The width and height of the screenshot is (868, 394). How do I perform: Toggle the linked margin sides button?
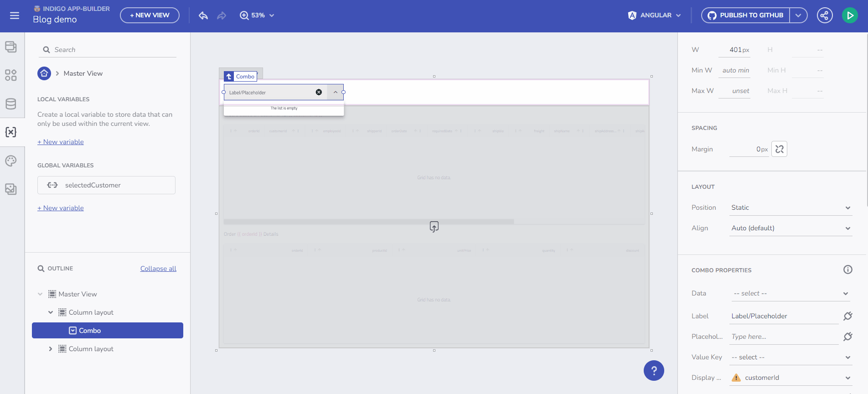pyautogui.click(x=779, y=149)
